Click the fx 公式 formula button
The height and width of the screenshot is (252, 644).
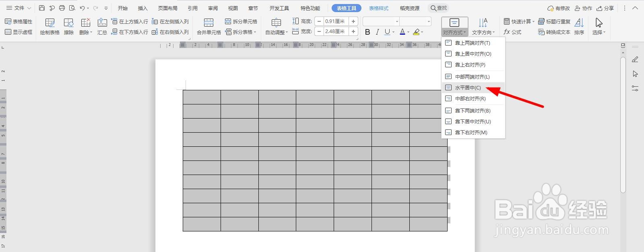(x=512, y=32)
